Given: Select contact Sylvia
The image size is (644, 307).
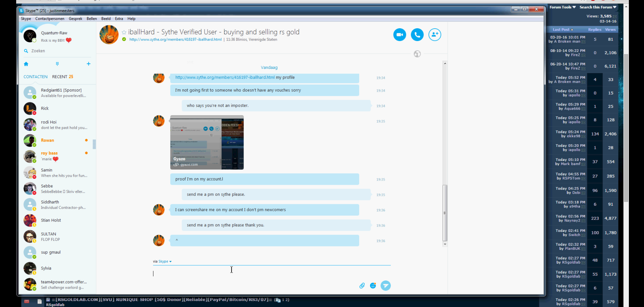Looking at the screenshot, I should [57, 268].
